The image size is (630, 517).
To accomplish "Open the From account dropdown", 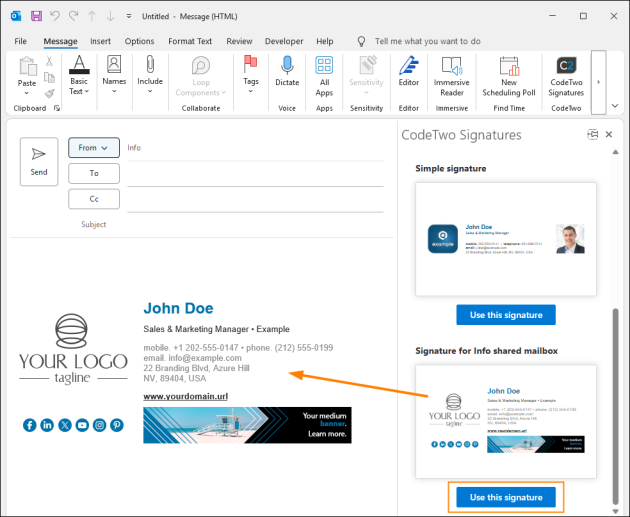I will 94,147.
